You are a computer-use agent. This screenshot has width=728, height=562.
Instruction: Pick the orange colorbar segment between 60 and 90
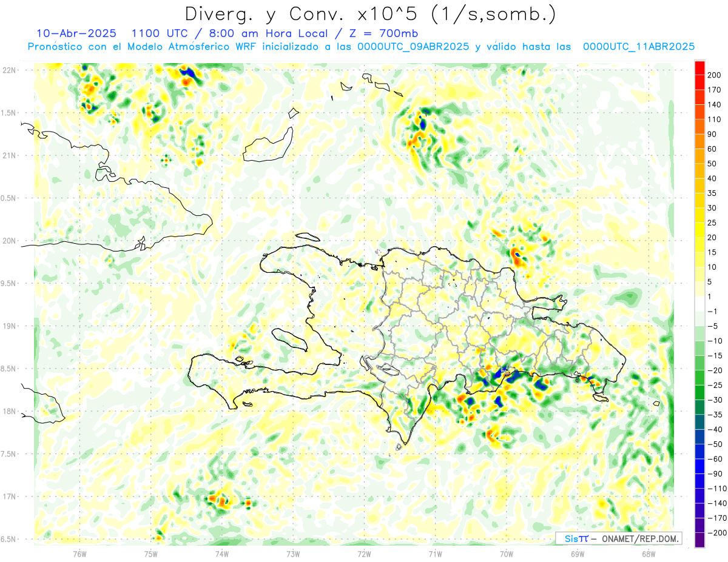(699, 142)
